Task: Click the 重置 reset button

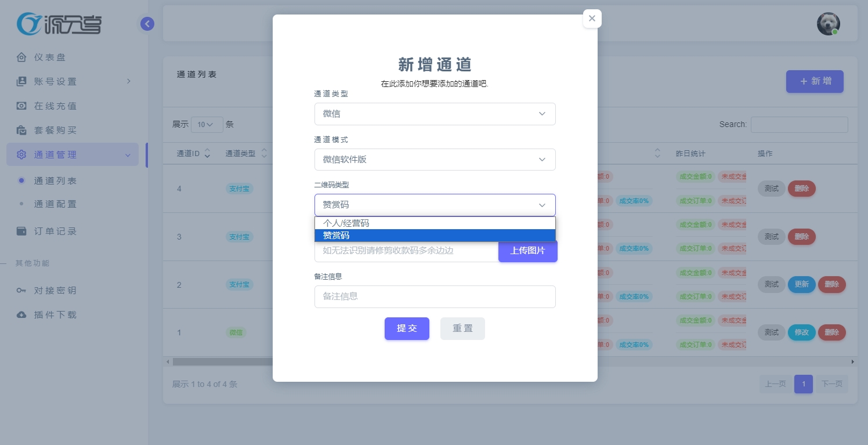Action: pyautogui.click(x=462, y=328)
